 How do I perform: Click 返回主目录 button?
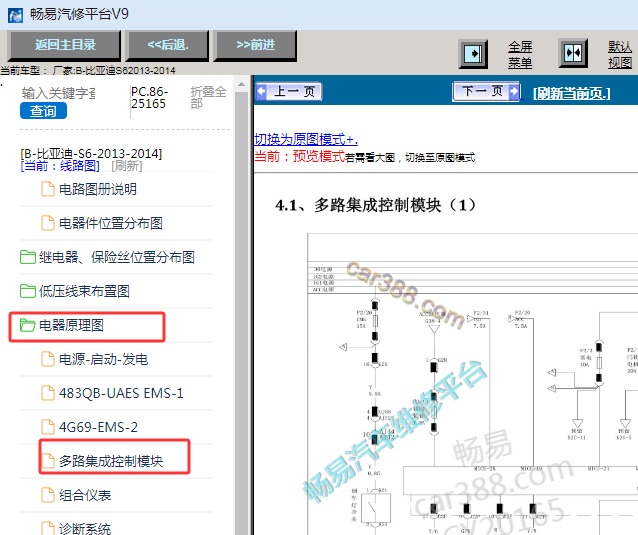coord(65,45)
